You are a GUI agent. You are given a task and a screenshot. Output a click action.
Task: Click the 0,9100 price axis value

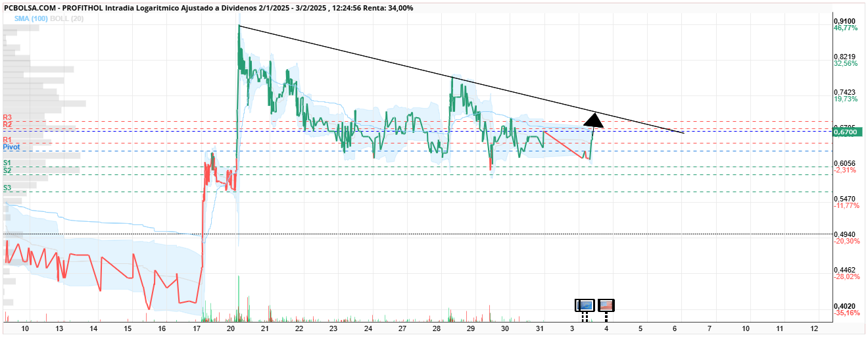click(844, 21)
